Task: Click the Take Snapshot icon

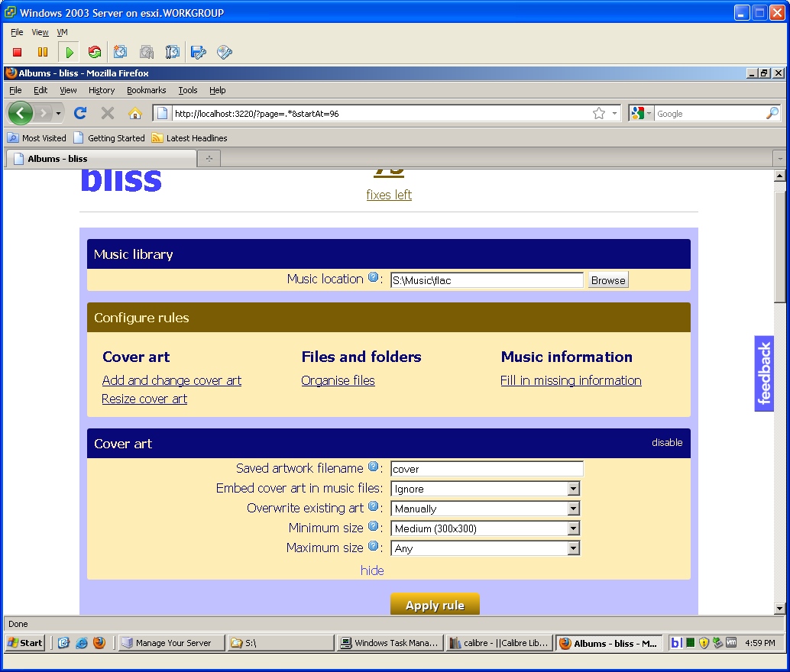Action: (120, 52)
